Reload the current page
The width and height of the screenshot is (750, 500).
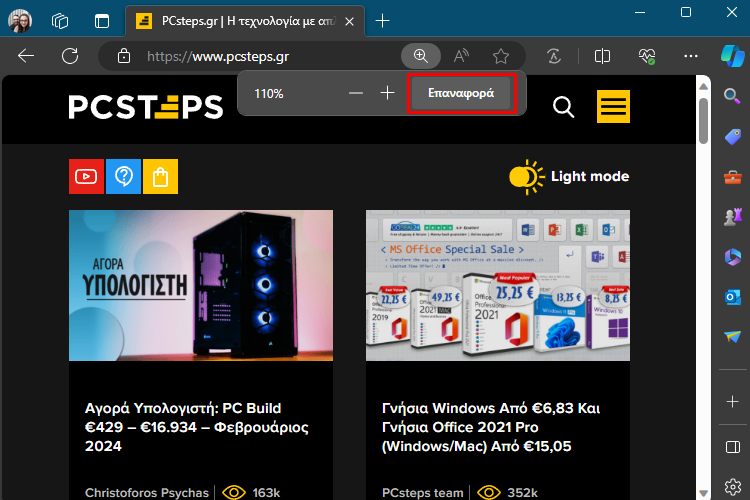70,56
